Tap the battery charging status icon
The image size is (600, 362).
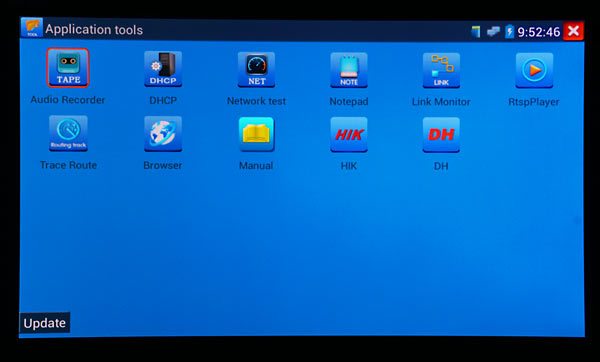(x=509, y=31)
